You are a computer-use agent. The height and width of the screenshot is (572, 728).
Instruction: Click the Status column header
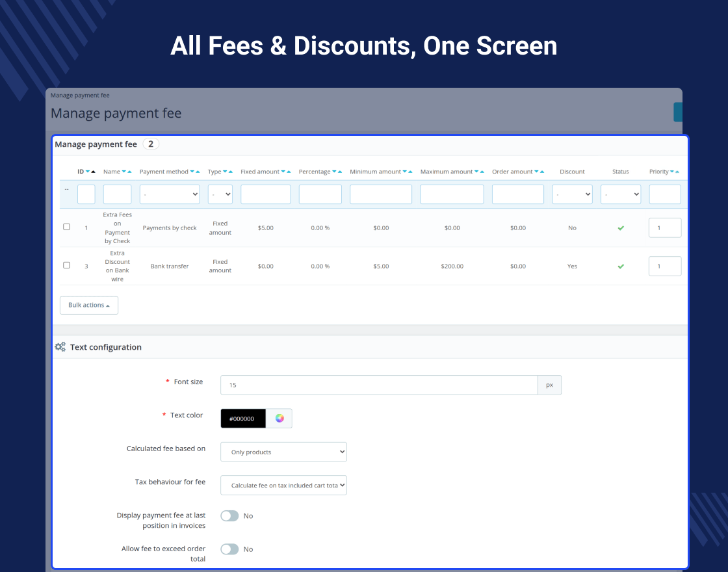click(x=620, y=172)
